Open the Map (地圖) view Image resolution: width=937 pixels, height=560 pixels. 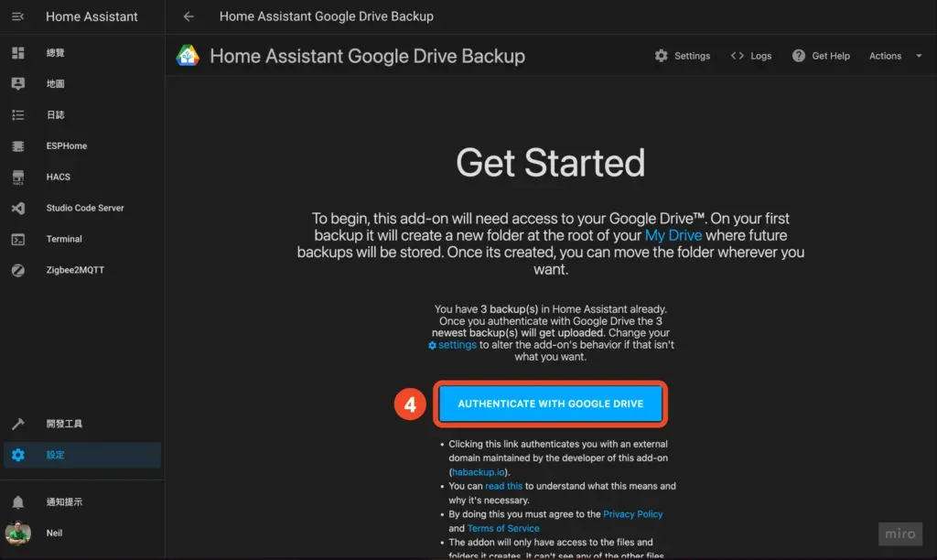(x=55, y=83)
